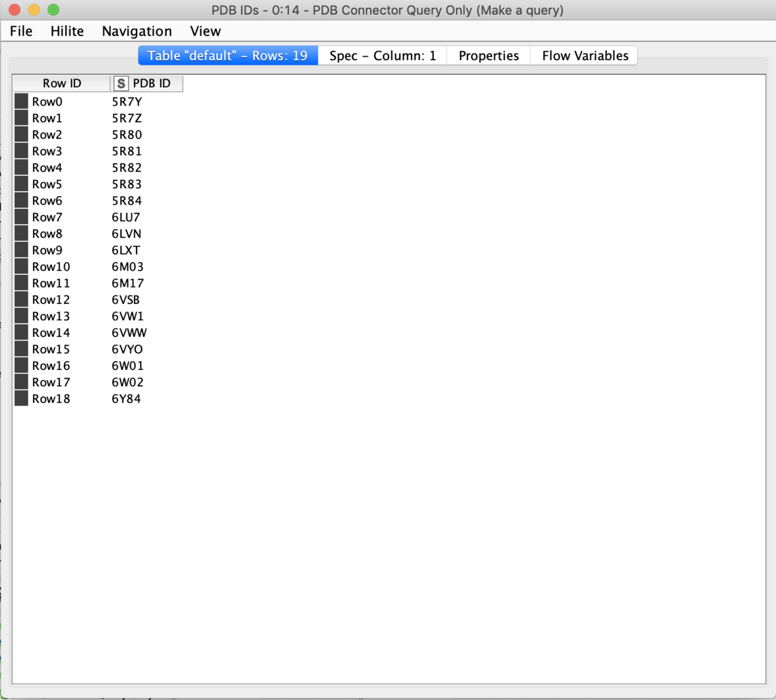
Task: Click PDB ID cell 6LXT
Action: point(126,250)
